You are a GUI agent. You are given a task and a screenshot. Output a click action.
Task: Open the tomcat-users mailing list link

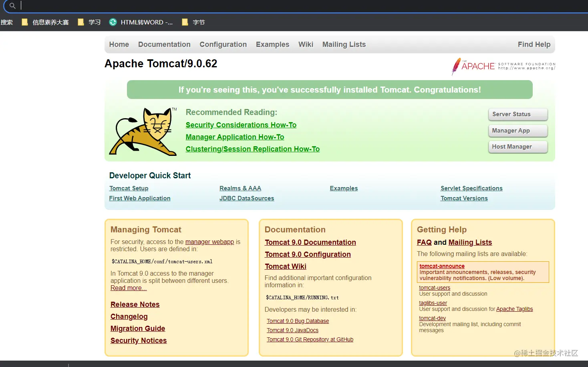(x=435, y=288)
